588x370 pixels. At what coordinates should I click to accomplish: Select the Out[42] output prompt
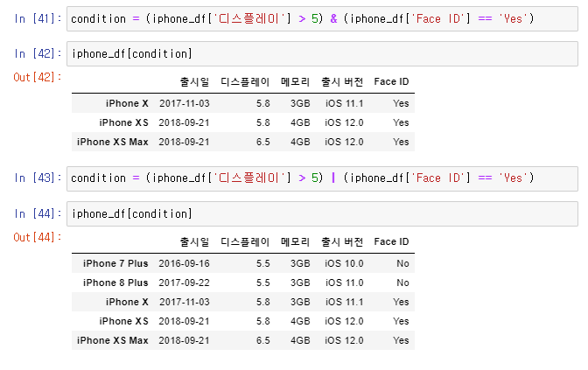[37, 77]
